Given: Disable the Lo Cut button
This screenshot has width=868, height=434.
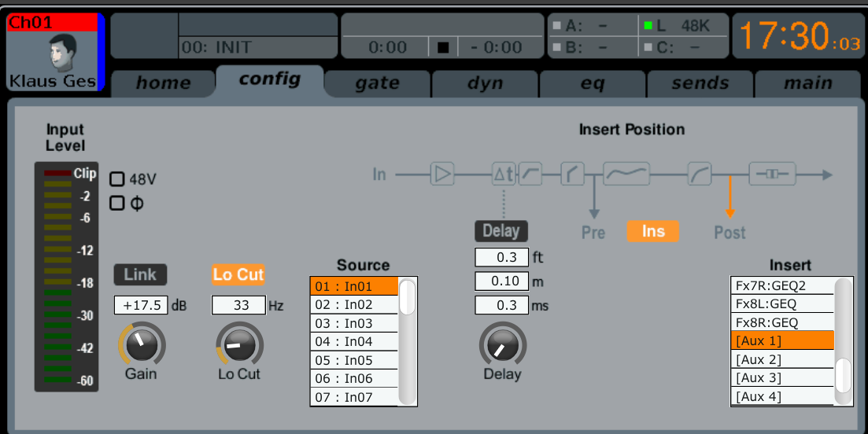Looking at the screenshot, I should (x=238, y=274).
